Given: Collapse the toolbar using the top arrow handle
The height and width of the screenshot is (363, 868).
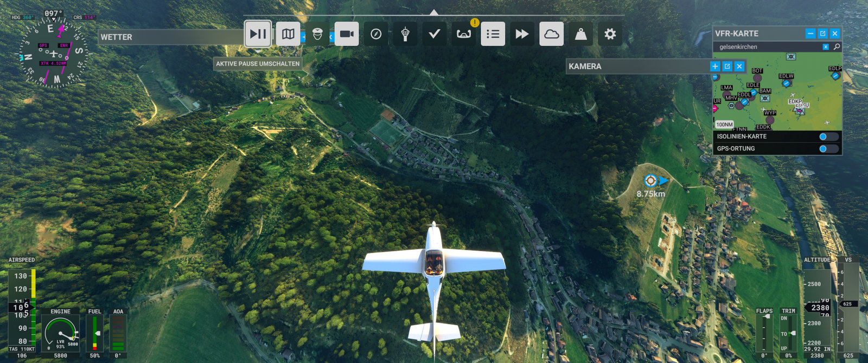Looking at the screenshot, I should (433, 12).
